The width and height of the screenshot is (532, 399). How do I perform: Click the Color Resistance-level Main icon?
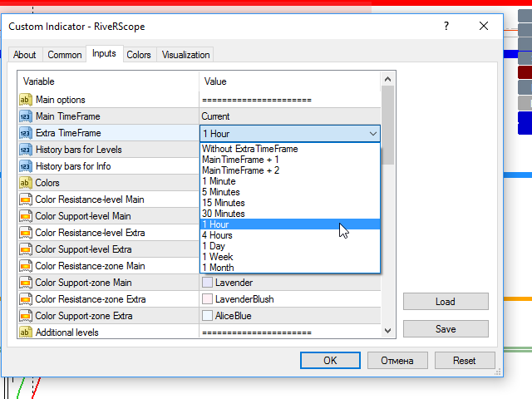coord(25,199)
